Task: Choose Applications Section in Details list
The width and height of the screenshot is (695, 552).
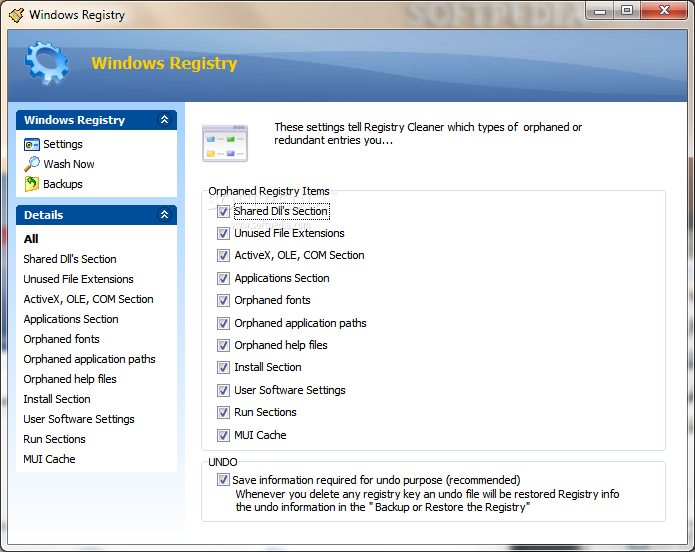Action: point(71,319)
